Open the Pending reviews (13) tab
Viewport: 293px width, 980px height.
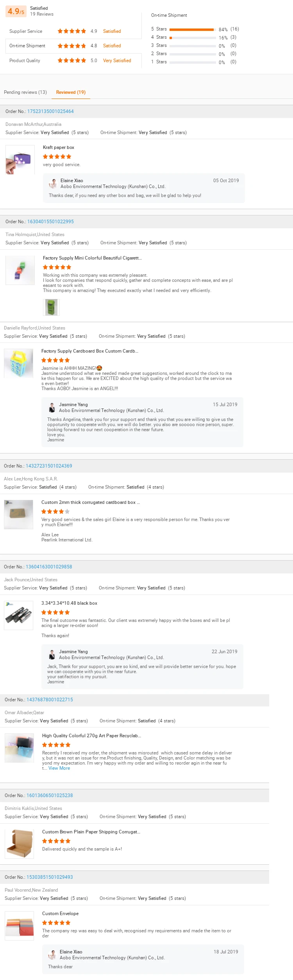pos(25,92)
